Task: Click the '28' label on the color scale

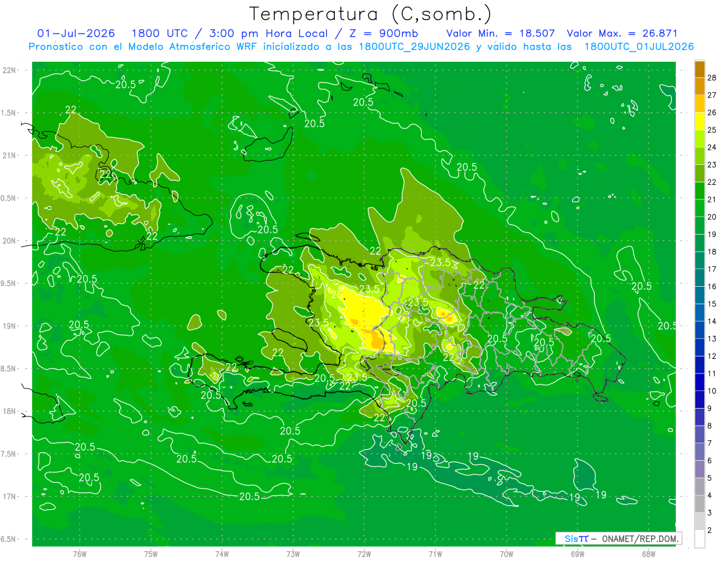Action: tap(712, 78)
